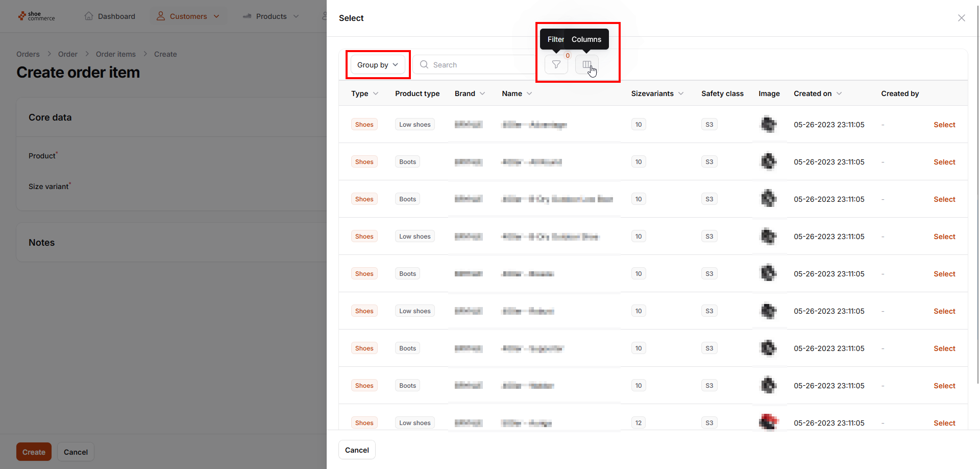Open the Columns chooser icon

pyautogui.click(x=587, y=64)
